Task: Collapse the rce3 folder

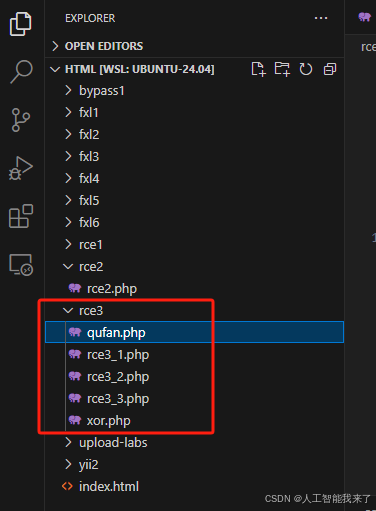Action: tap(68, 310)
